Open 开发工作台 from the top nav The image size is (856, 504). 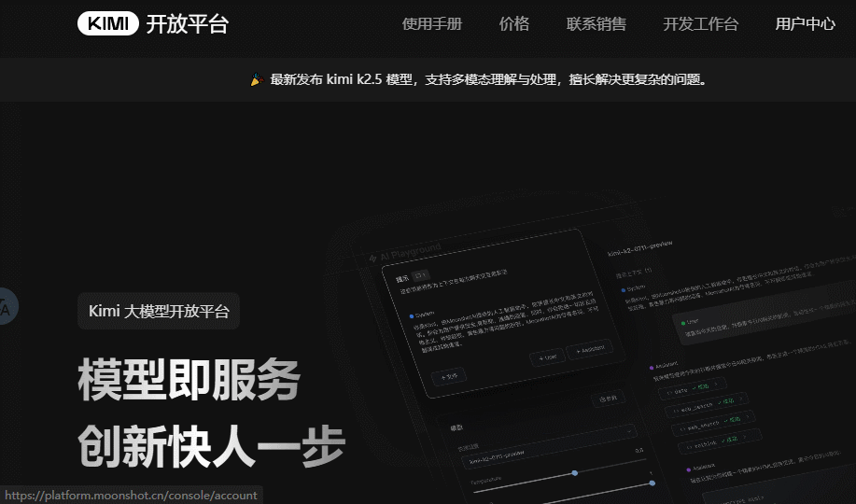pyautogui.click(x=700, y=24)
